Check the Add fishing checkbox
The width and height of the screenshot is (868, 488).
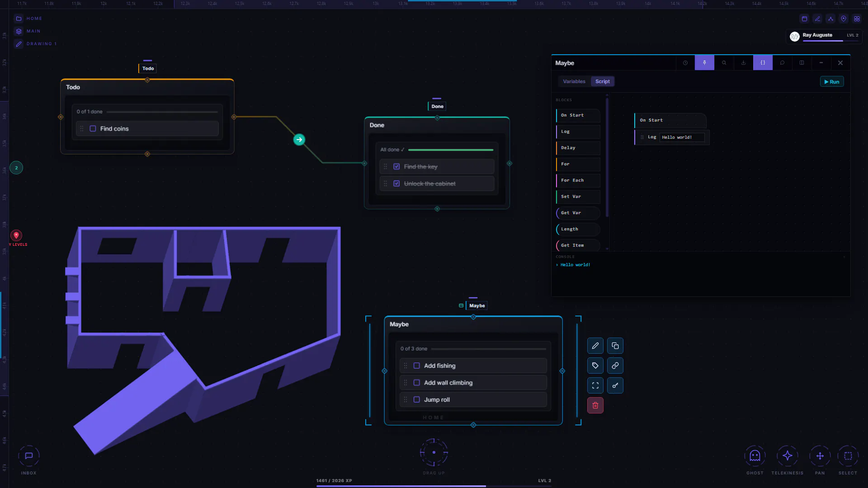click(x=417, y=366)
